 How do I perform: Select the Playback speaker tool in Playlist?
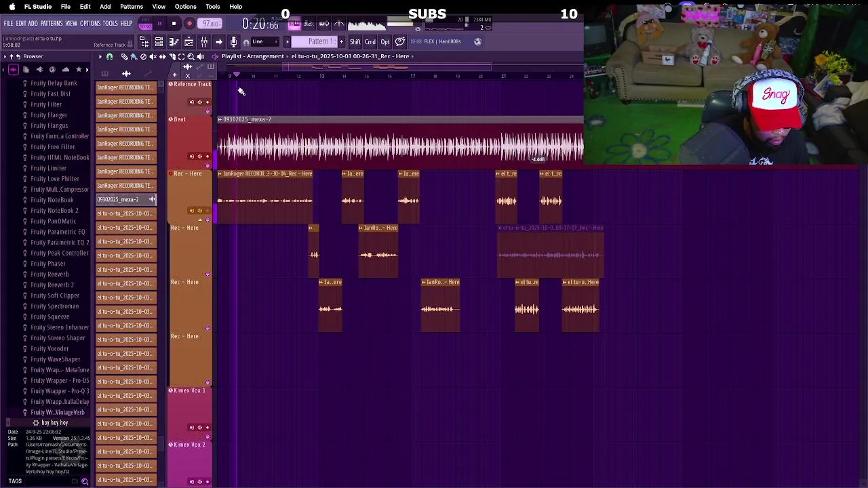tap(200, 56)
